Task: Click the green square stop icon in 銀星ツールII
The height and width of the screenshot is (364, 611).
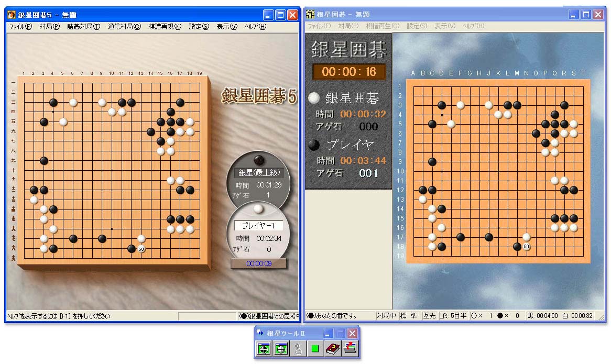Action: (315, 348)
